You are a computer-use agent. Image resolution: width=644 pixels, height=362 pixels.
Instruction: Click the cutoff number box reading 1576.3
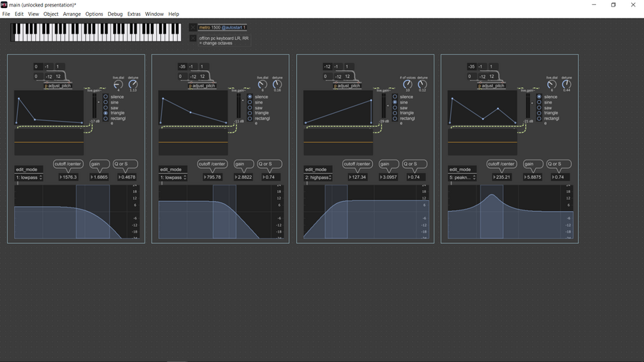[x=68, y=177]
